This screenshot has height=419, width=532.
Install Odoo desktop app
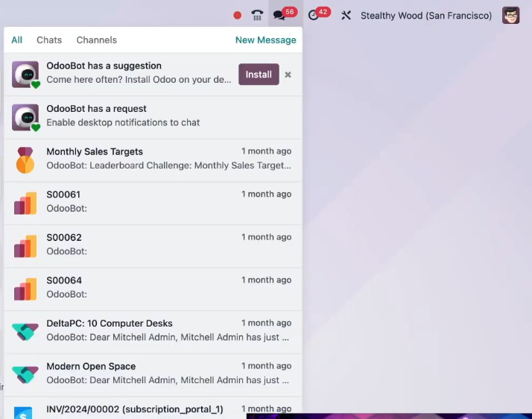[259, 75]
